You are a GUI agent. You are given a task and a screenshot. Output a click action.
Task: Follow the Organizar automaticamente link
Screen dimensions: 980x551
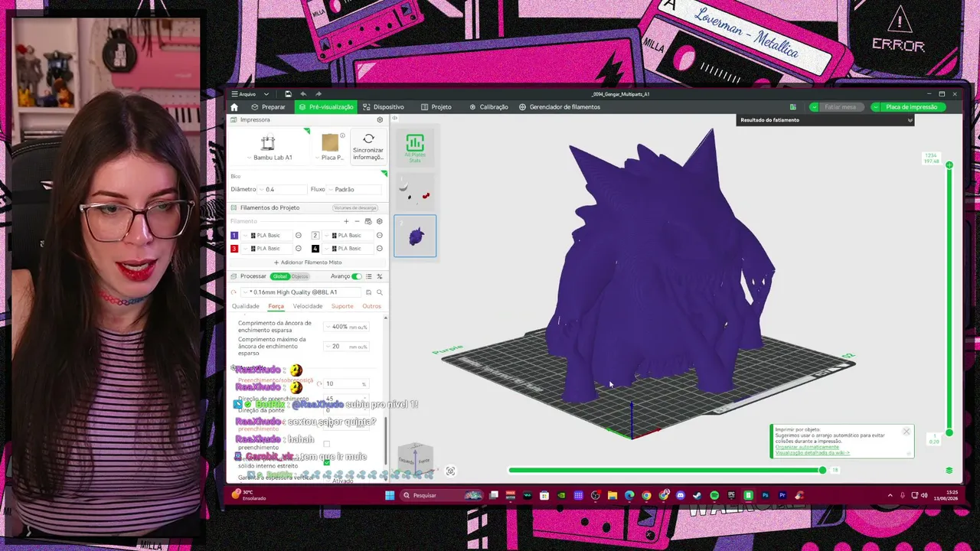coord(807,447)
